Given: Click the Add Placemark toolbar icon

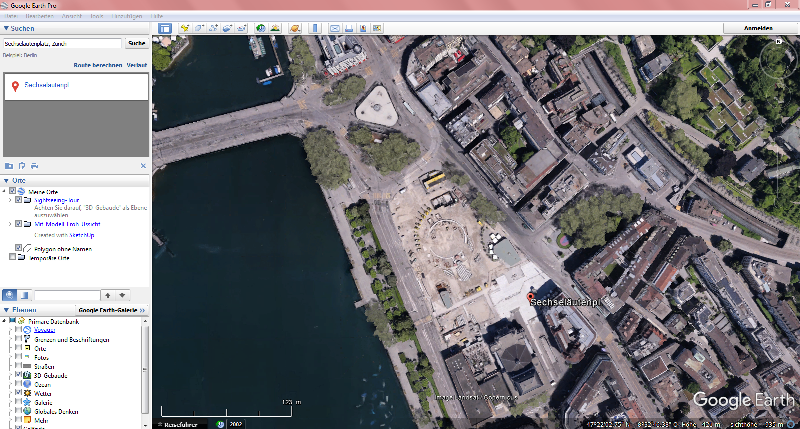Looking at the screenshot, I should point(184,28).
